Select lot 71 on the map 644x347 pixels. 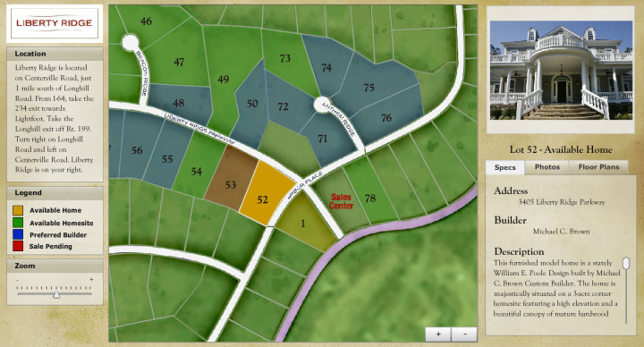[323, 139]
